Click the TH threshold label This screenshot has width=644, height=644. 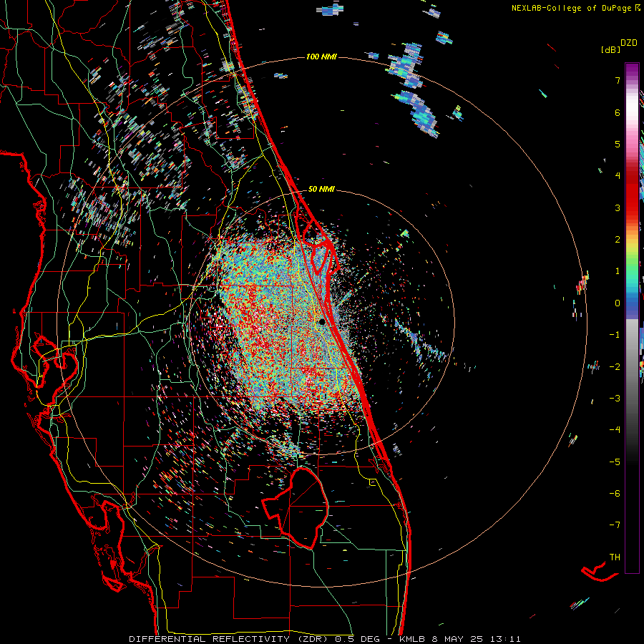coord(615,557)
